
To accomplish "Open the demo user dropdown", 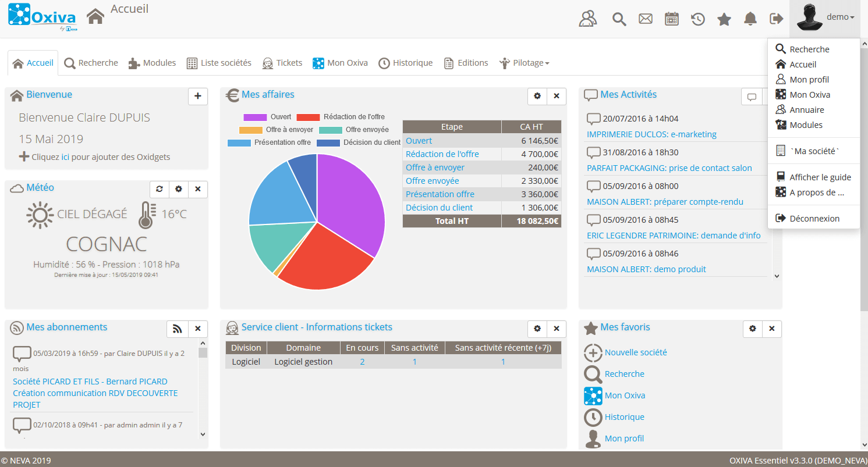I will 825,17.
